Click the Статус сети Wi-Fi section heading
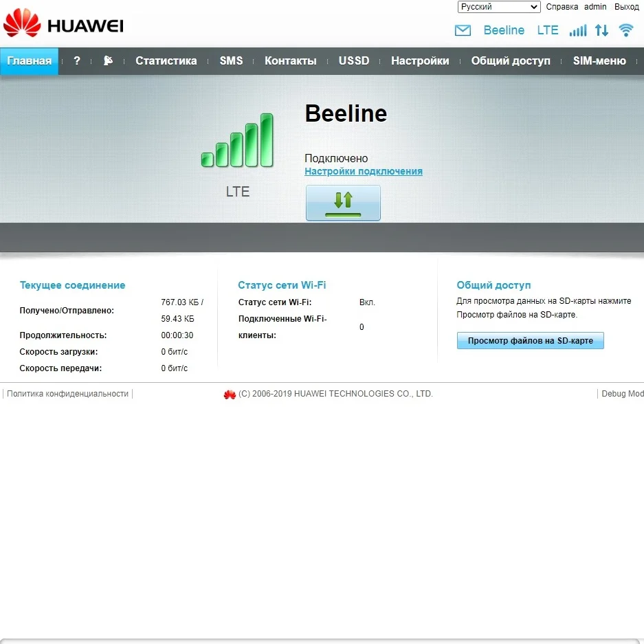The image size is (644, 644). click(282, 285)
